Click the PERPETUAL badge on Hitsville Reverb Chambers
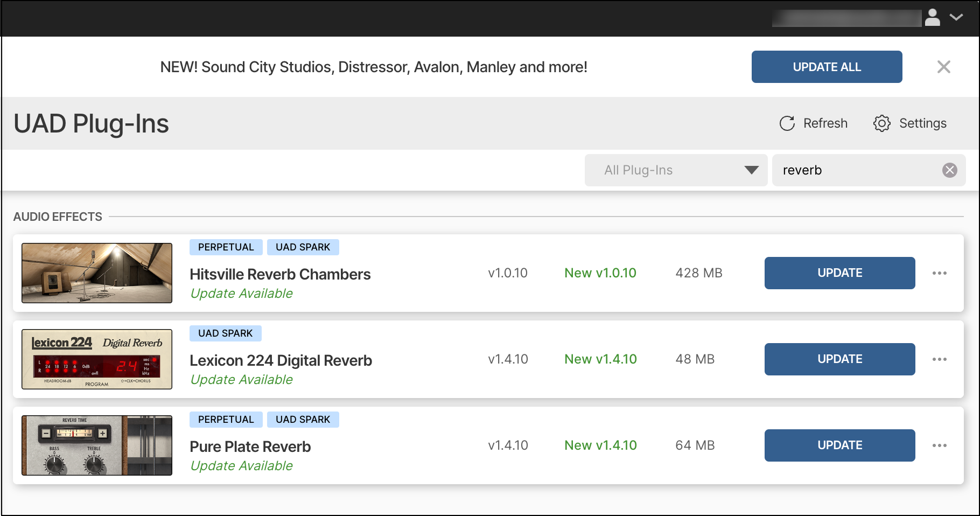 [x=226, y=247]
